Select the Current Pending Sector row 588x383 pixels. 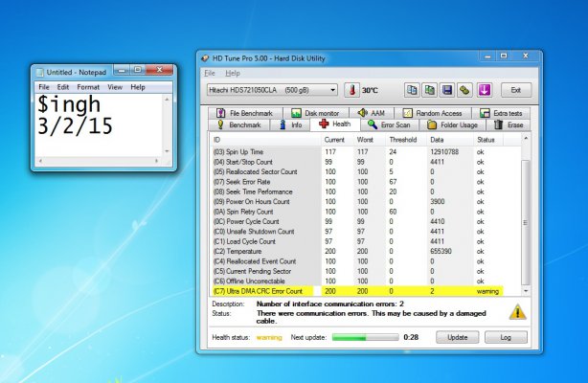tap(356, 271)
